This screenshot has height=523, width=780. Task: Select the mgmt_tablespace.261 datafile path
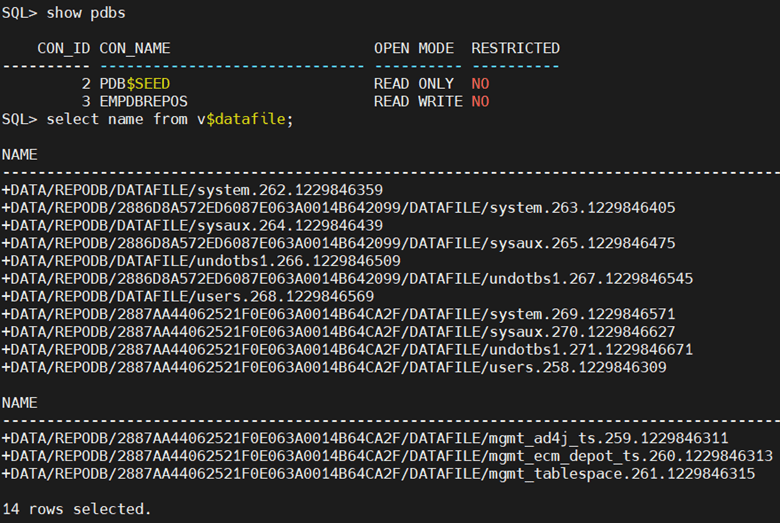[378, 474]
